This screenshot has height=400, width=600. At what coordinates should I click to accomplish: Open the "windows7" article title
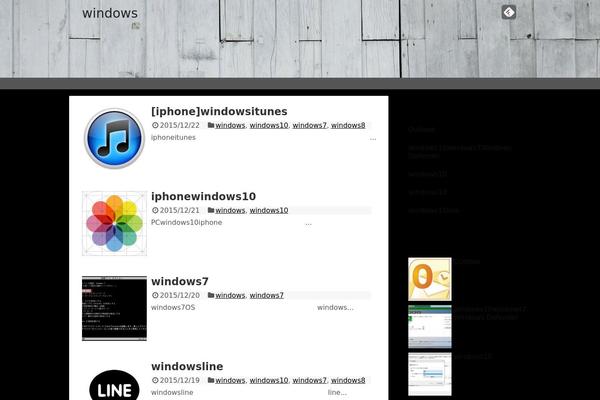click(180, 281)
